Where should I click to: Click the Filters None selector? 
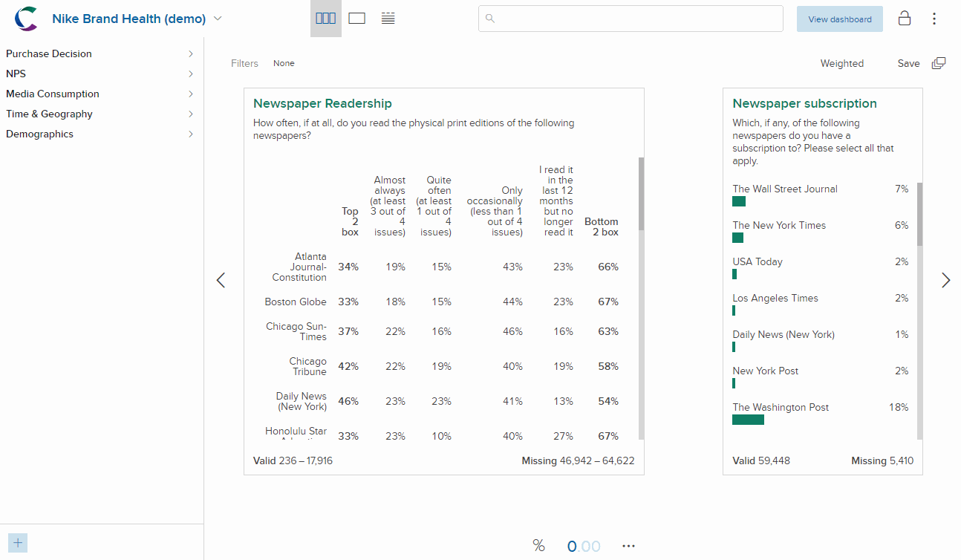[x=284, y=63]
